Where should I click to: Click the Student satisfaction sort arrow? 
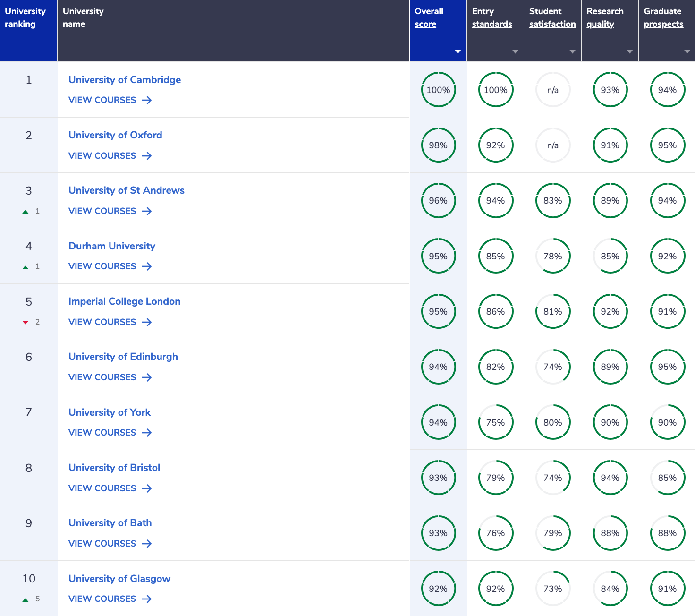(x=572, y=51)
